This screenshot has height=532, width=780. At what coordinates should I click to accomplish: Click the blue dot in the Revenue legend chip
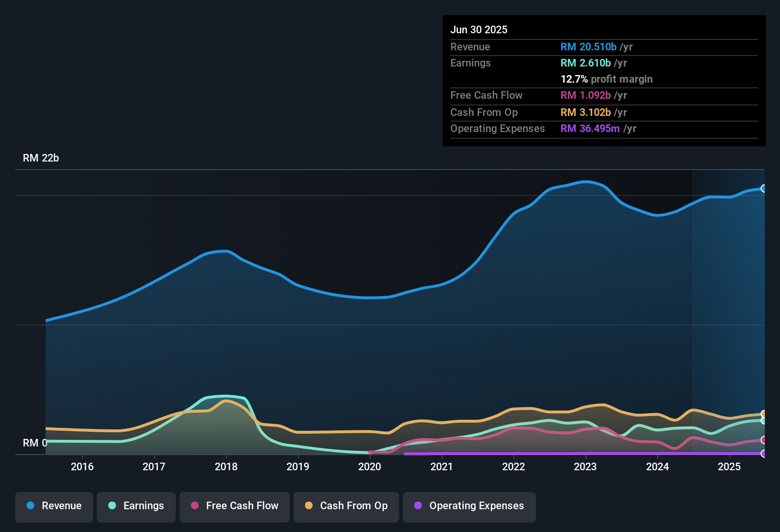click(x=30, y=506)
